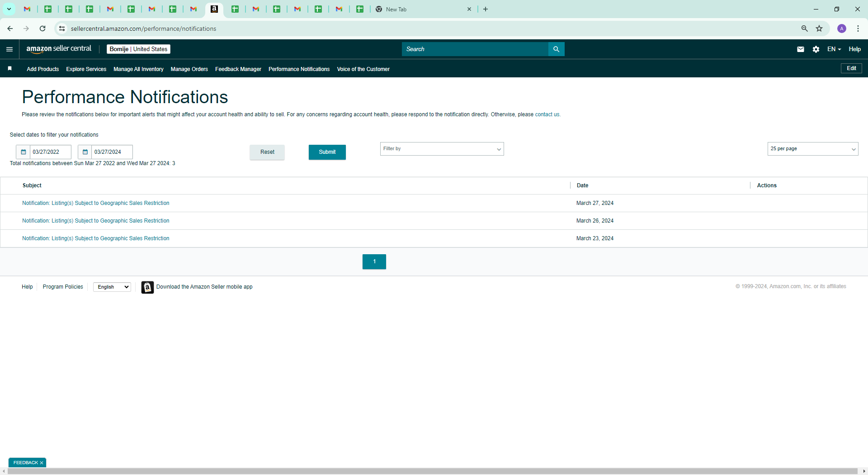868x475 pixels.
Task: Open Performance Notifications menu item
Action: click(x=299, y=69)
